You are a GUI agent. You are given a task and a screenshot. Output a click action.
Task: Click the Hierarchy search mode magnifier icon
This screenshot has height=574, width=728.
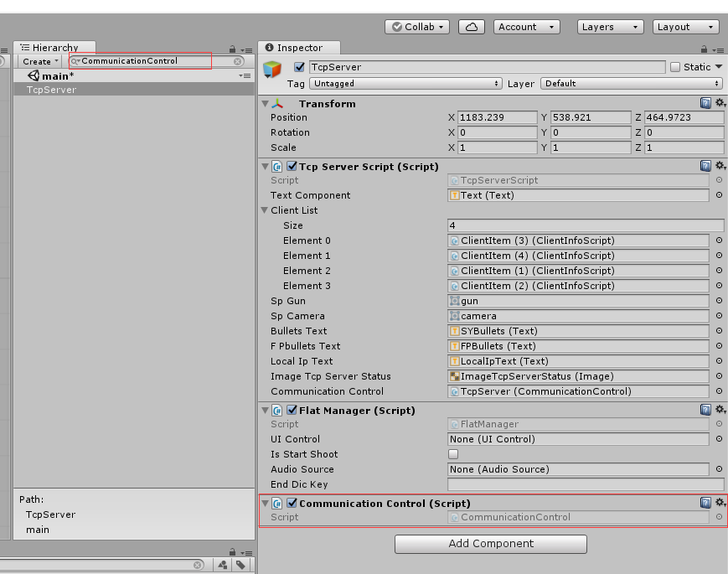(x=75, y=61)
